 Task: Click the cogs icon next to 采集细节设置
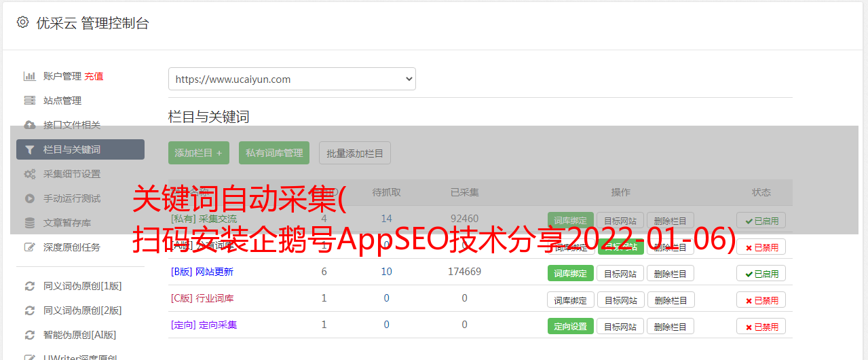(x=29, y=174)
